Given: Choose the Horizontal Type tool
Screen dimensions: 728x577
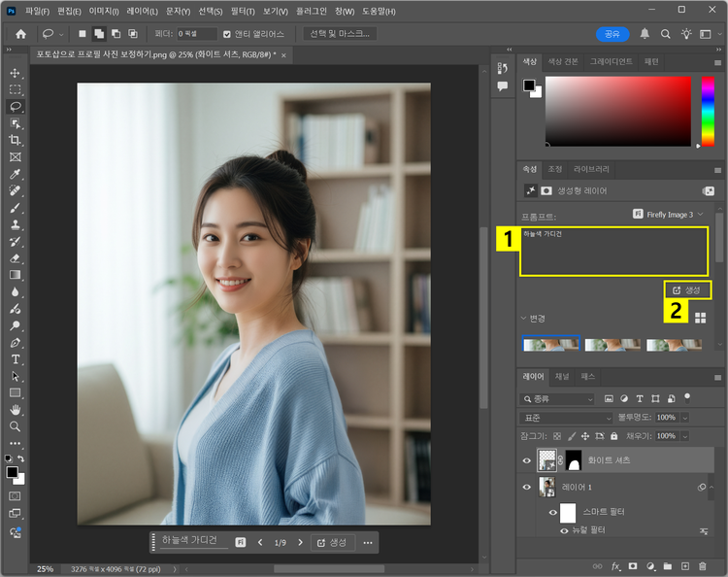Looking at the screenshot, I should [15, 359].
